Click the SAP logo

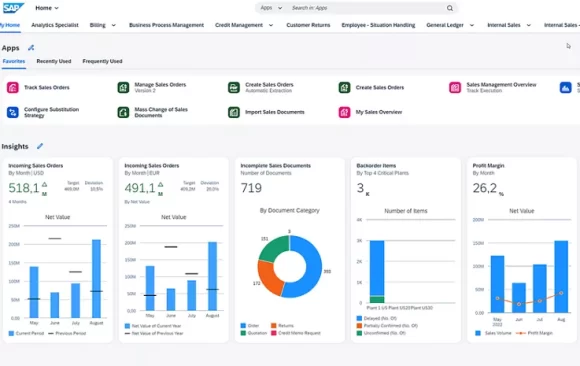click(x=13, y=8)
